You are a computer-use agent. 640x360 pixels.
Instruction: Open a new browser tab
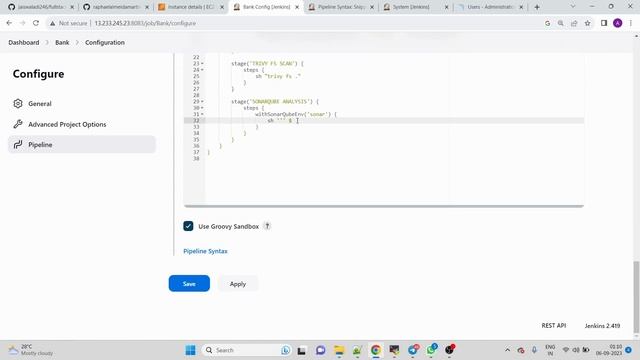click(537, 7)
